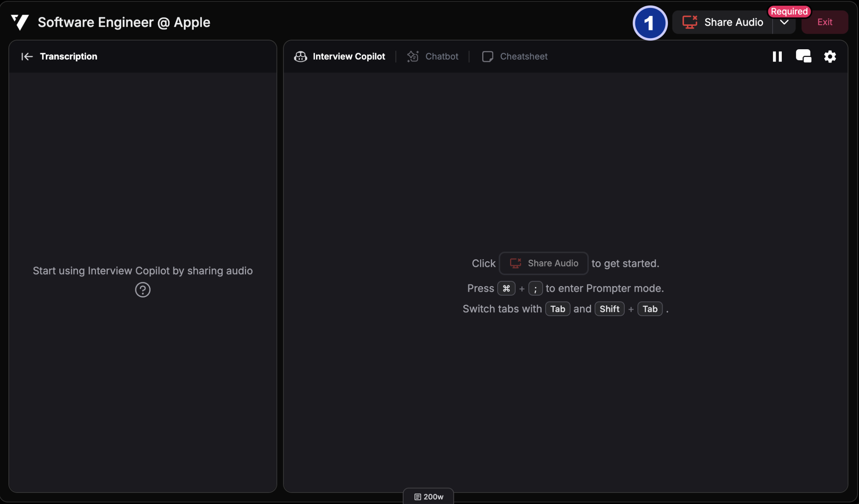
Task: Click the Required badge
Action: tap(789, 11)
